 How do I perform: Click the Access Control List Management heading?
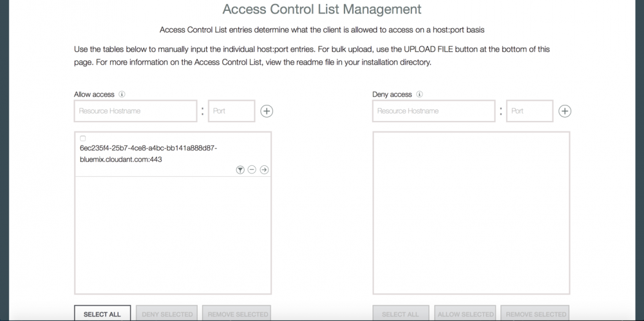pyautogui.click(x=322, y=9)
